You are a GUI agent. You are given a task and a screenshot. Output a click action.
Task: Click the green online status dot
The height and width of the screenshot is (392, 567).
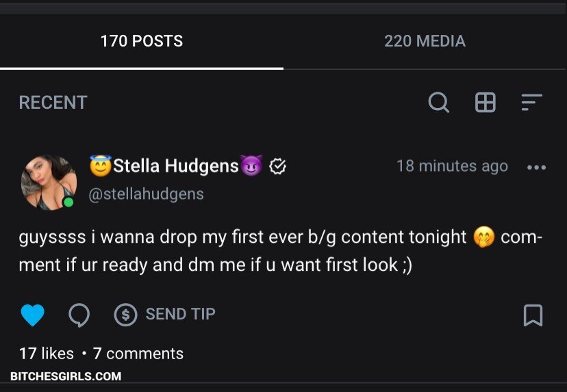pos(68,202)
